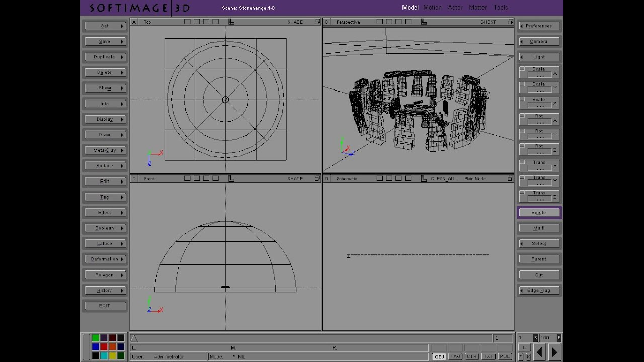The image size is (644, 362).
Task: Enable OBJ selection mode
Action: click(x=439, y=356)
